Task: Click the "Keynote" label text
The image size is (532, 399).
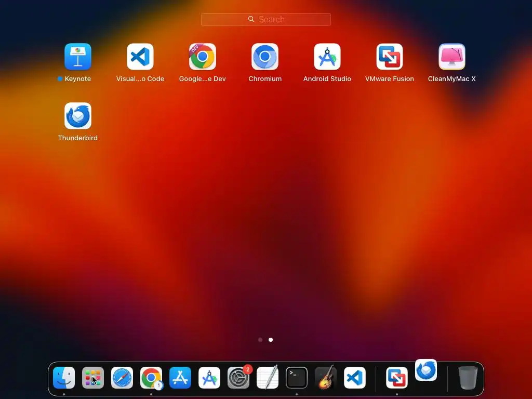Action: (x=78, y=79)
